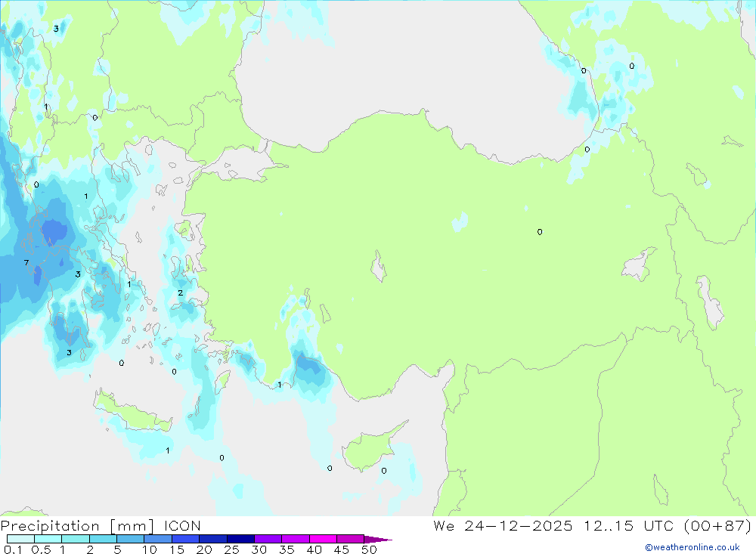Select the 20–25 mm legend color swatch
The width and height of the screenshot is (756, 554).
(x=213, y=539)
